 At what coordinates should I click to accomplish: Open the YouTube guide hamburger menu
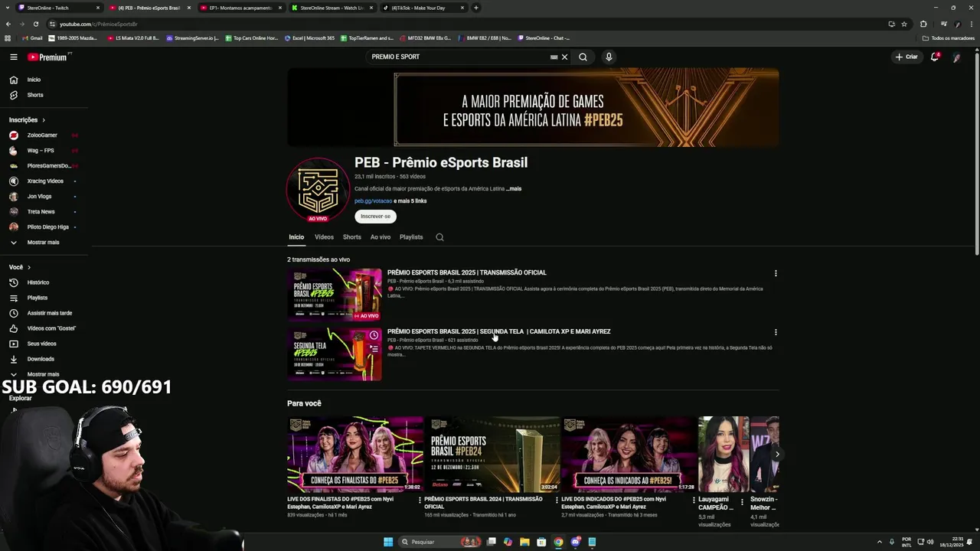[13, 57]
